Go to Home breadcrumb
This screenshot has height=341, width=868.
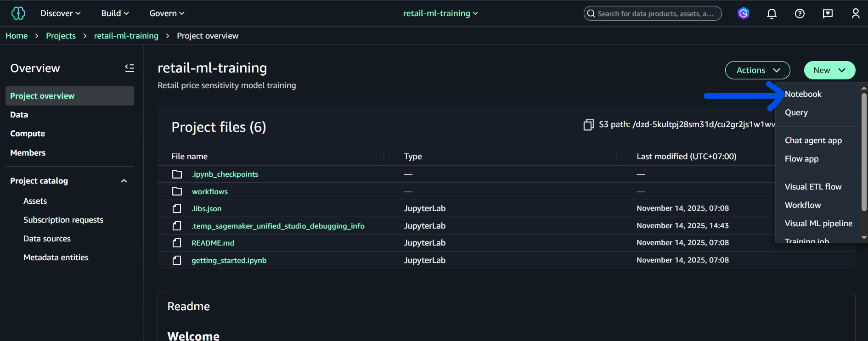point(17,36)
